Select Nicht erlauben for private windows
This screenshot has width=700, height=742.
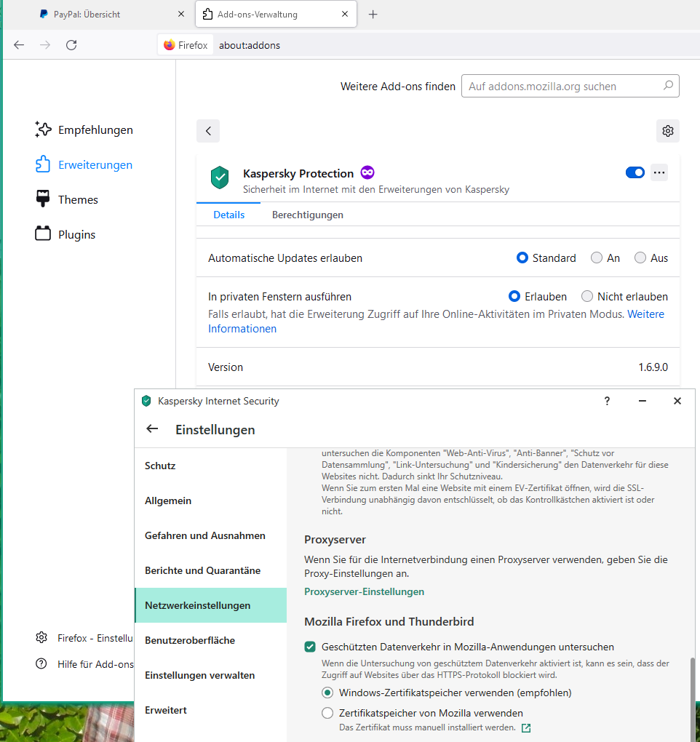[587, 297]
